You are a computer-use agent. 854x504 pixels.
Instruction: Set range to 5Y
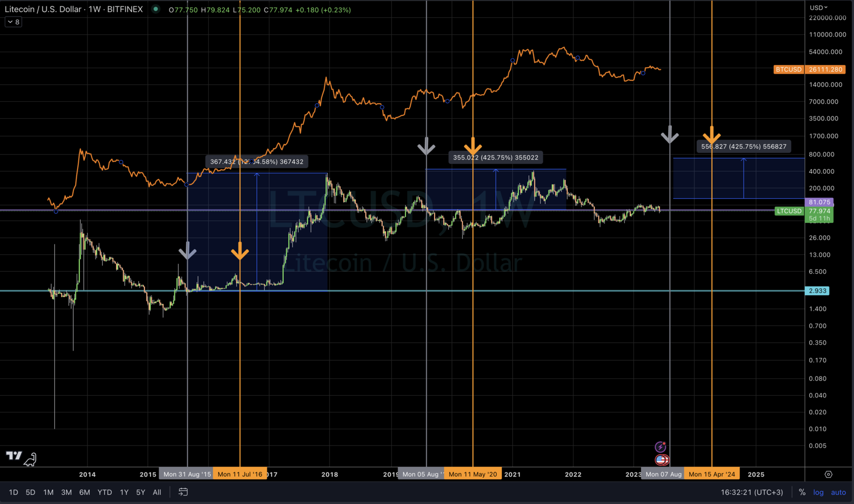coord(141,492)
